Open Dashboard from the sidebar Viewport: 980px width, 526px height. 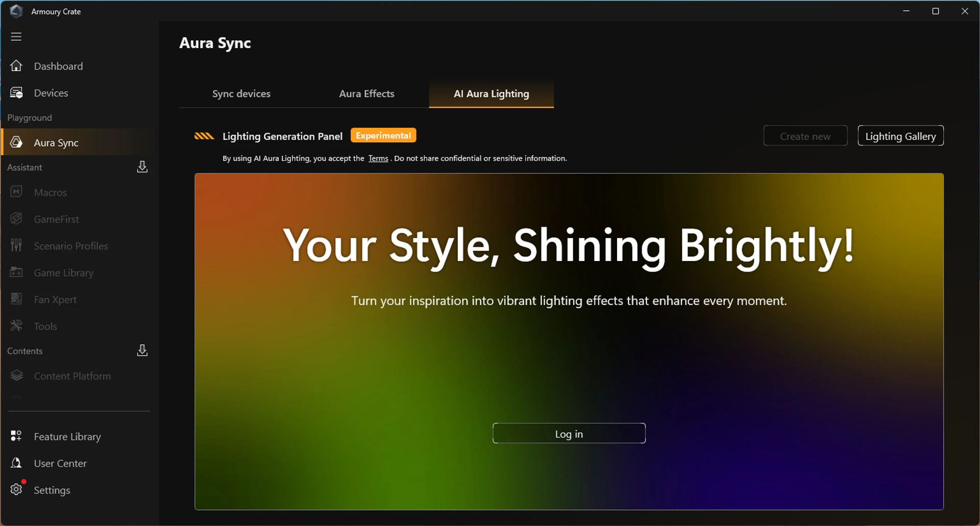tap(79, 66)
